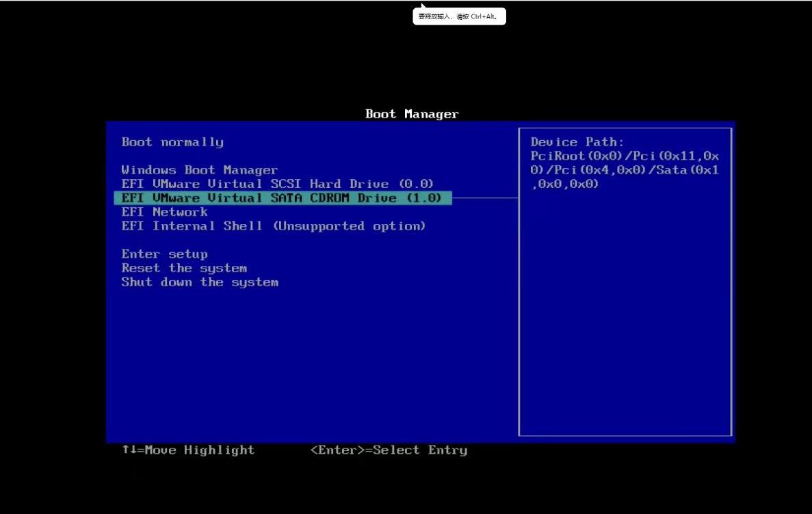
Task: Click the Boot Manager title
Action: [x=412, y=114]
